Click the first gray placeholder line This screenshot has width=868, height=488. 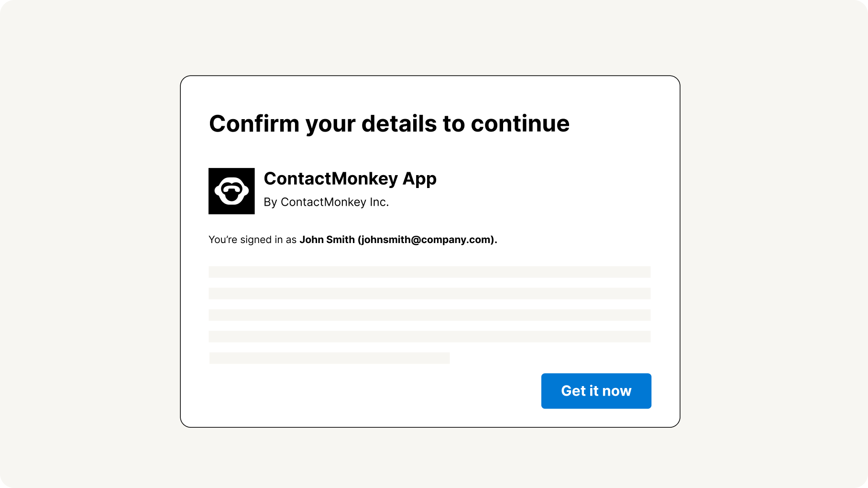[x=429, y=272]
